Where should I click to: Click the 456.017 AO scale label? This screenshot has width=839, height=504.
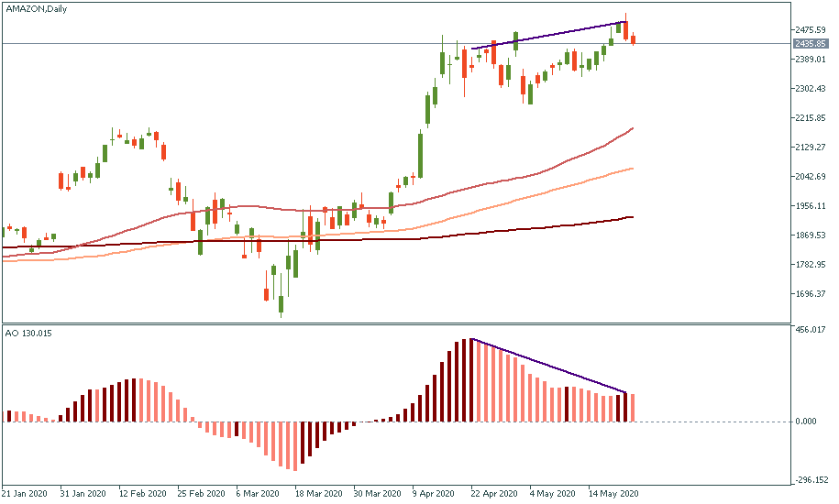click(x=811, y=330)
